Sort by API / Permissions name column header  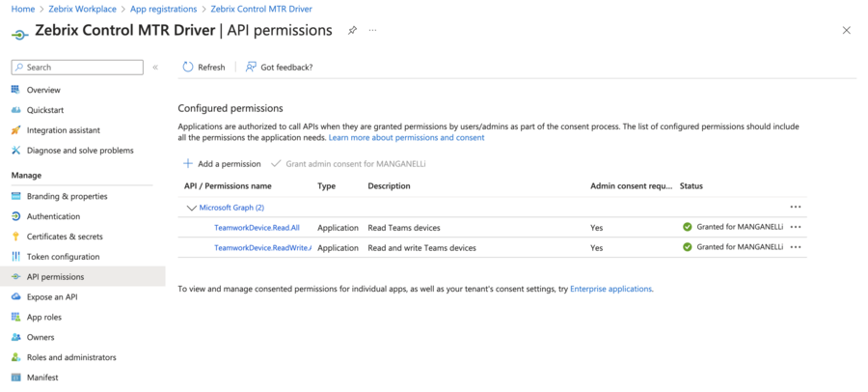[228, 185]
